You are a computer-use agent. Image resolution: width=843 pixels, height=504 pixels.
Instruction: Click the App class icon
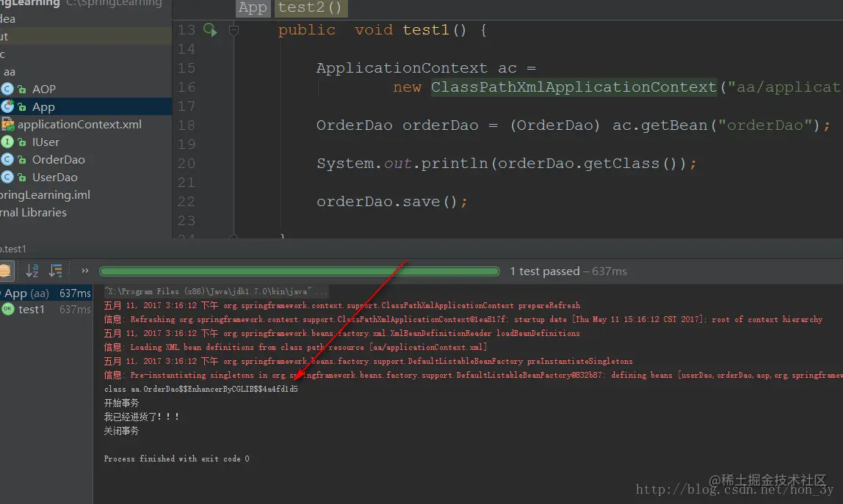(7, 107)
